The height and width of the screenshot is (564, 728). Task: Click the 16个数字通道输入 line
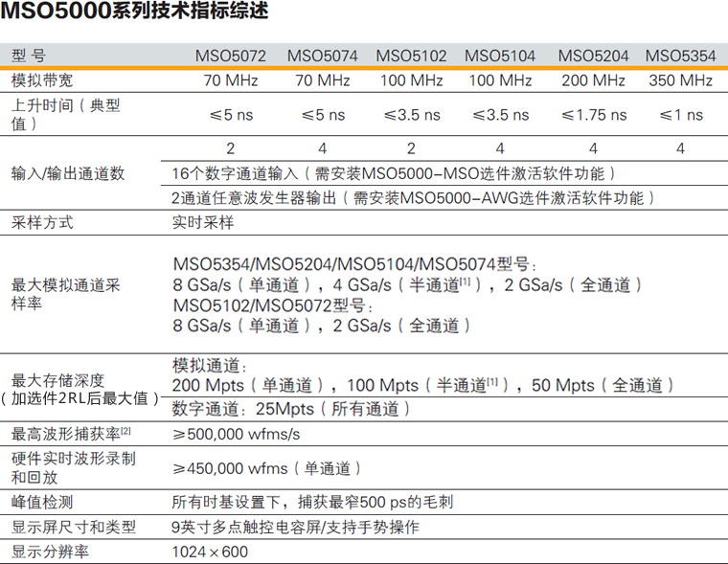click(x=394, y=173)
